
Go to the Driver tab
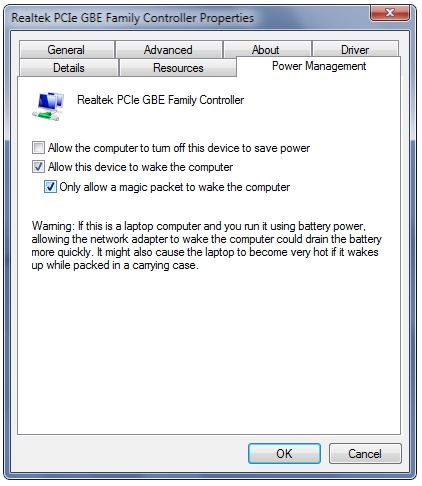[355, 50]
